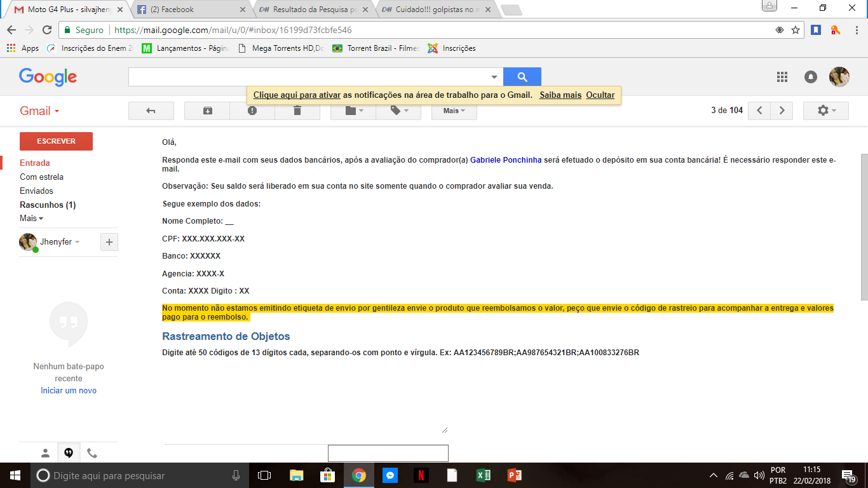868x488 pixels.
Task: Expand the Mais actions dropdown in toolbar
Action: point(454,111)
